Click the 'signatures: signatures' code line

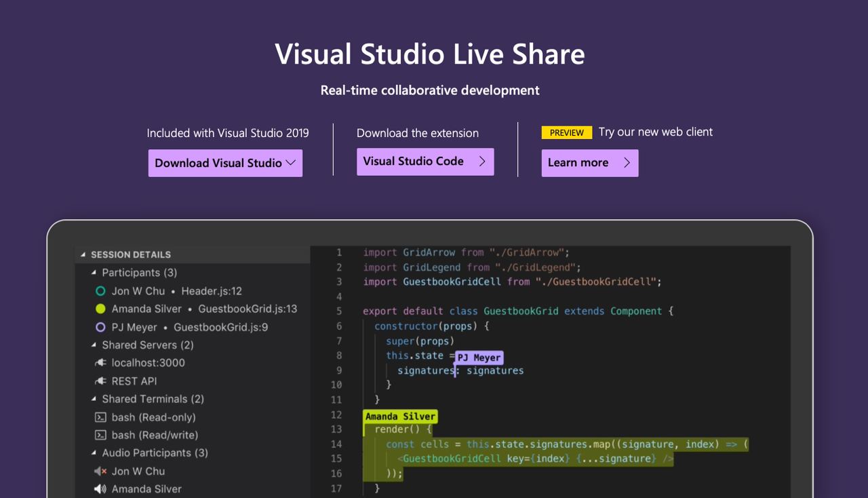[x=460, y=370]
